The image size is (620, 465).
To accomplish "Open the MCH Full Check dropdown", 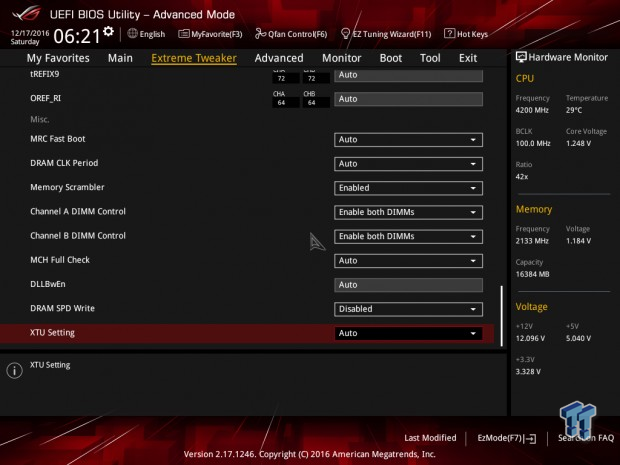I will [x=408, y=261].
